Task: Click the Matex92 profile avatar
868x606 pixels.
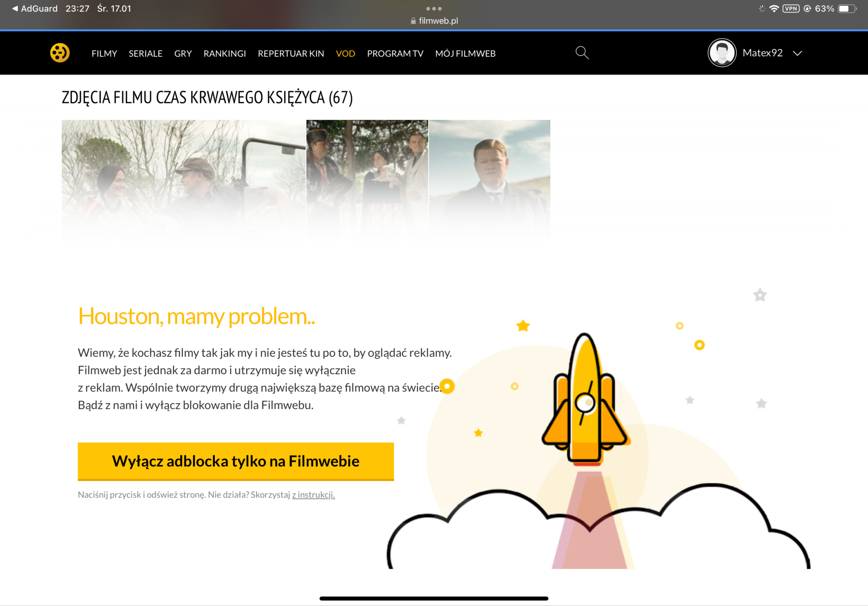Action: click(x=721, y=53)
